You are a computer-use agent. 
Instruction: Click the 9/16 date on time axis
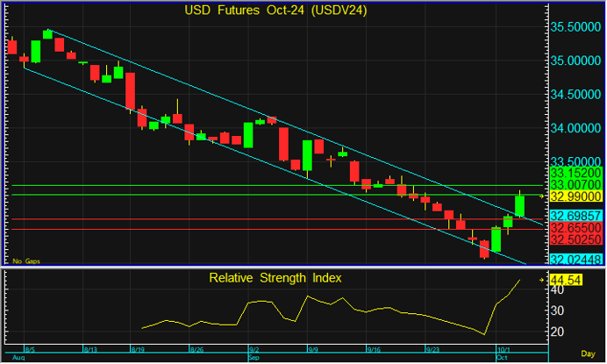(374, 350)
